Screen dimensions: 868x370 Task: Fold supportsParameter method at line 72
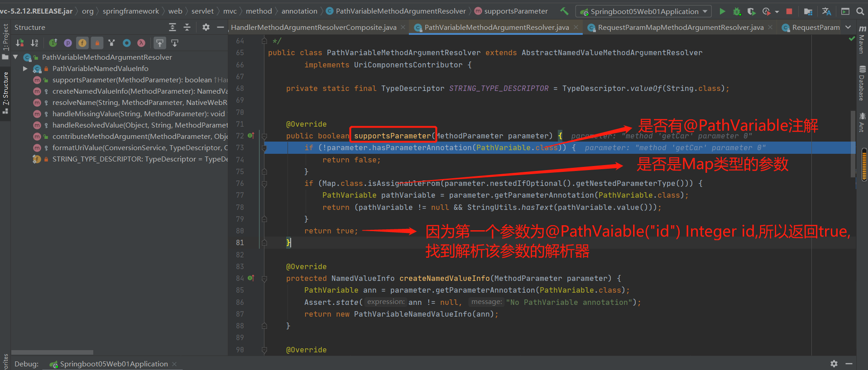click(x=264, y=136)
